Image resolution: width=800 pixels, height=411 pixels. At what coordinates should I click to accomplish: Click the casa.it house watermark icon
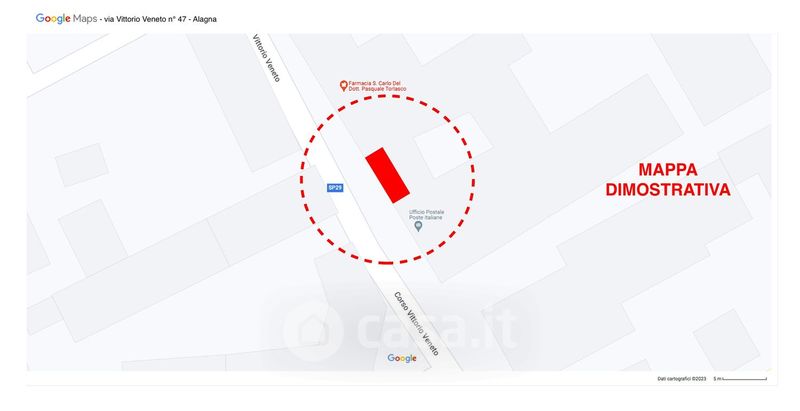(313, 331)
